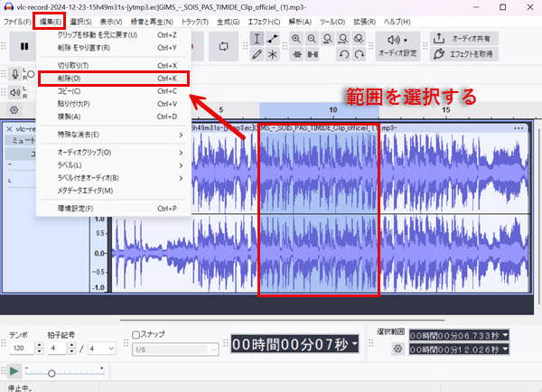Screen dimensions: 542x392
Task: Click Fit selection to width zoom
Action: 327,39
